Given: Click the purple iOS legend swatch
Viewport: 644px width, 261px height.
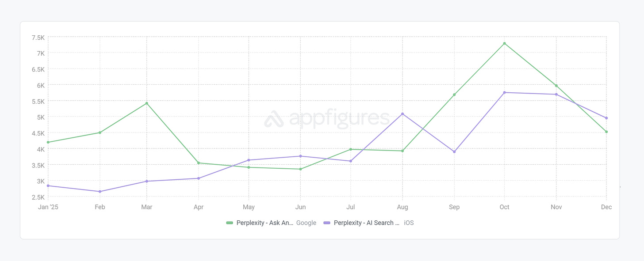Looking at the screenshot, I should [327, 223].
